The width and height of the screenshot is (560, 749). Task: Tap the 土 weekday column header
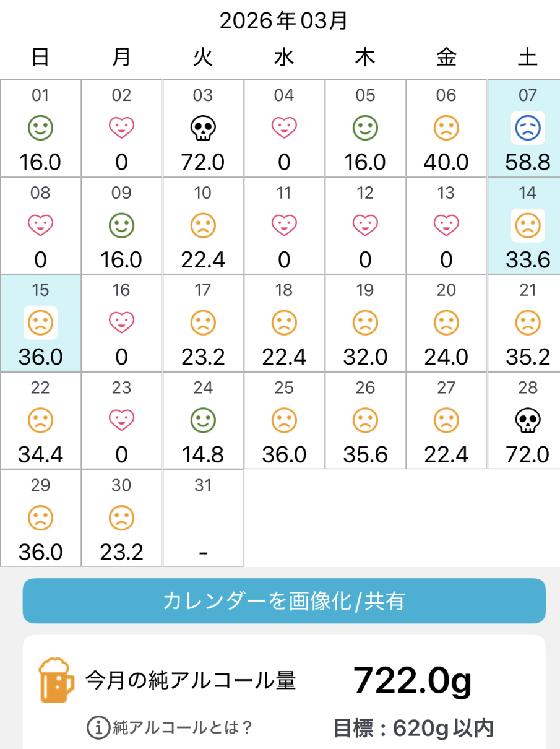(528, 58)
